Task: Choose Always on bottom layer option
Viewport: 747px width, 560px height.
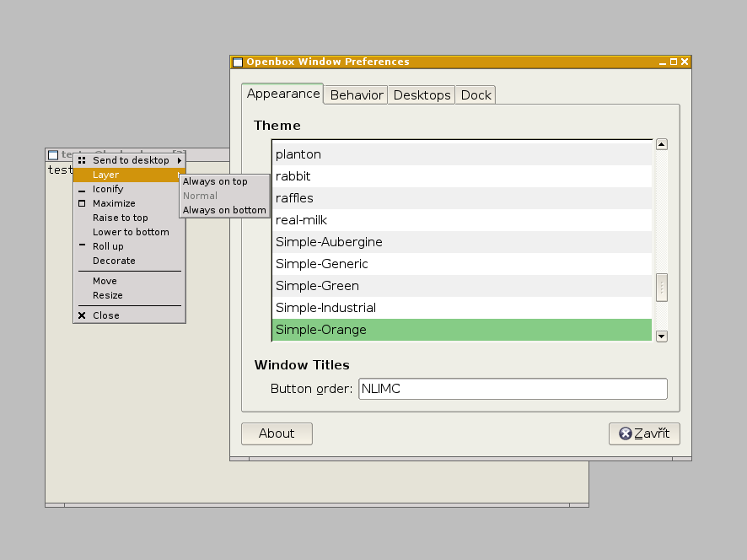Action: (x=224, y=210)
